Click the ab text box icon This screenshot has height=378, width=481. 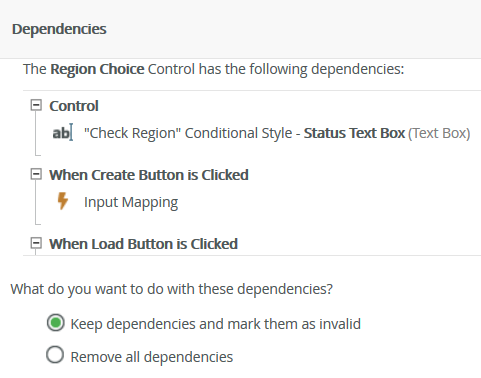(63, 133)
